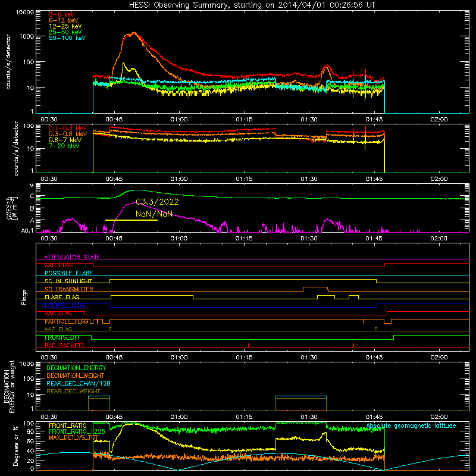The height and width of the screenshot is (476, 476).
Task: Click the SC_IN_SUNLIGHT flag label
Action: tap(68, 281)
